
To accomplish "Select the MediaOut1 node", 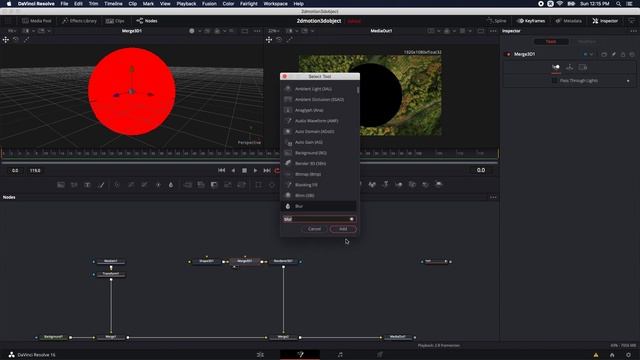I will coord(398,337).
